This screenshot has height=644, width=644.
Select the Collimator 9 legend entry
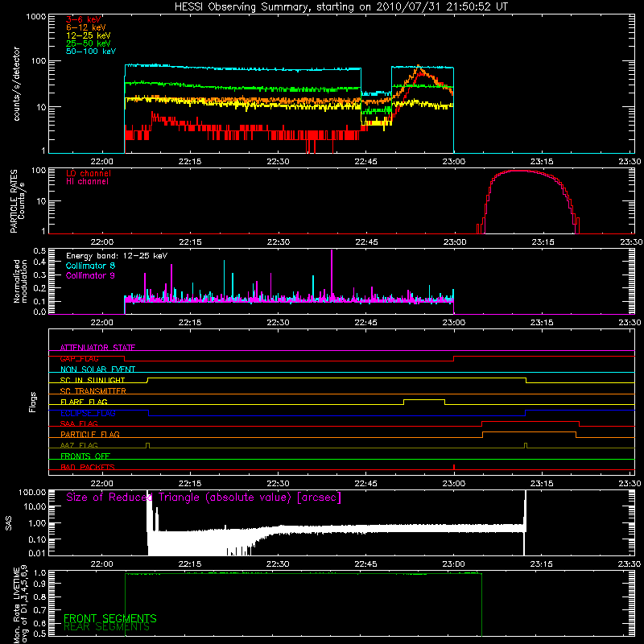tap(90, 275)
